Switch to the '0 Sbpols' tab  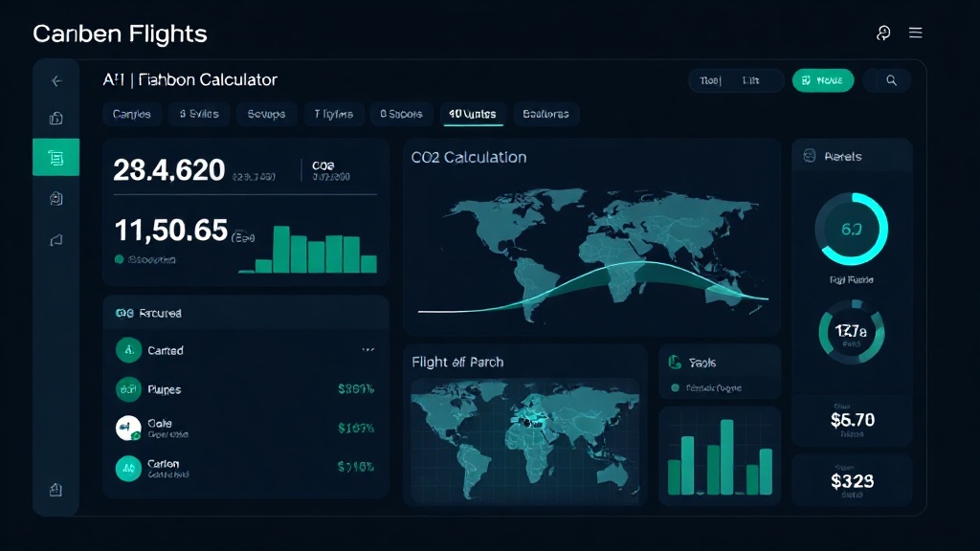point(401,115)
